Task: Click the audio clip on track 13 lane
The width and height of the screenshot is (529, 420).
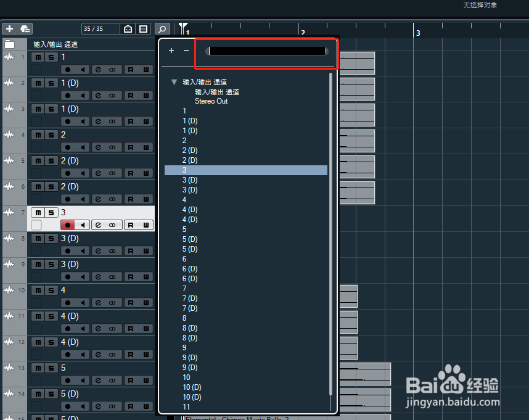Action: (x=365, y=374)
